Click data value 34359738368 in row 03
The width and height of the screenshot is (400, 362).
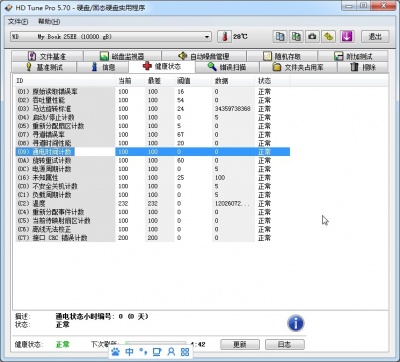pos(232,109)
